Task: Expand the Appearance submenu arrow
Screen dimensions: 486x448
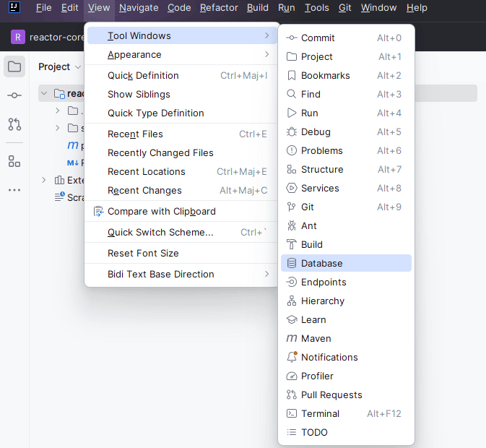Action: pos(267,55)
